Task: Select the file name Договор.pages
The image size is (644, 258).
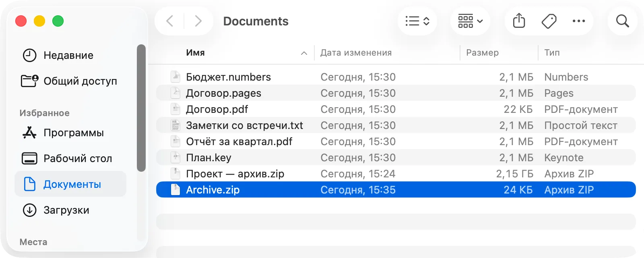Action: click(x=223, y=93)
